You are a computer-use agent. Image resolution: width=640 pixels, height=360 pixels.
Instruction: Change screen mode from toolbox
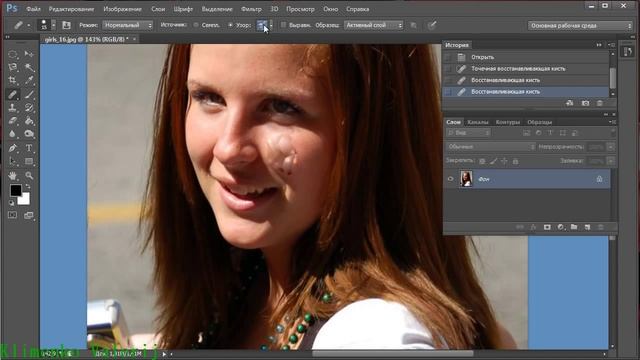[x=29, y=215]
